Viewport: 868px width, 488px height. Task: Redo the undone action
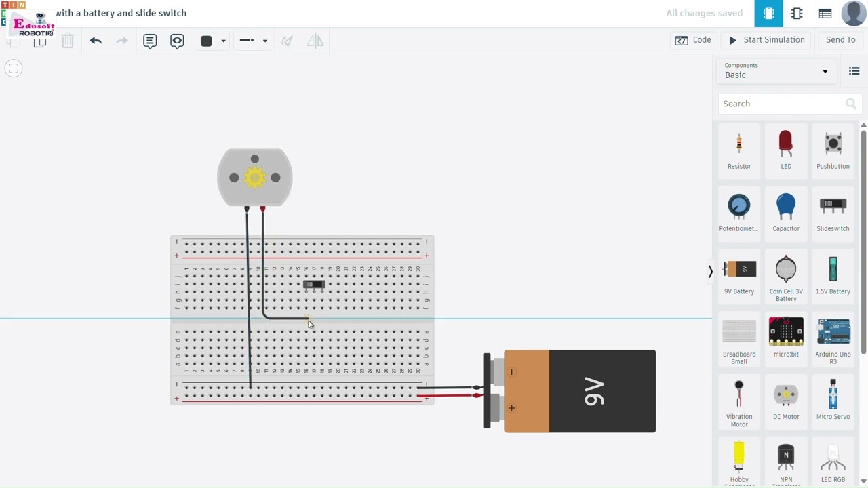click(122, 41)
